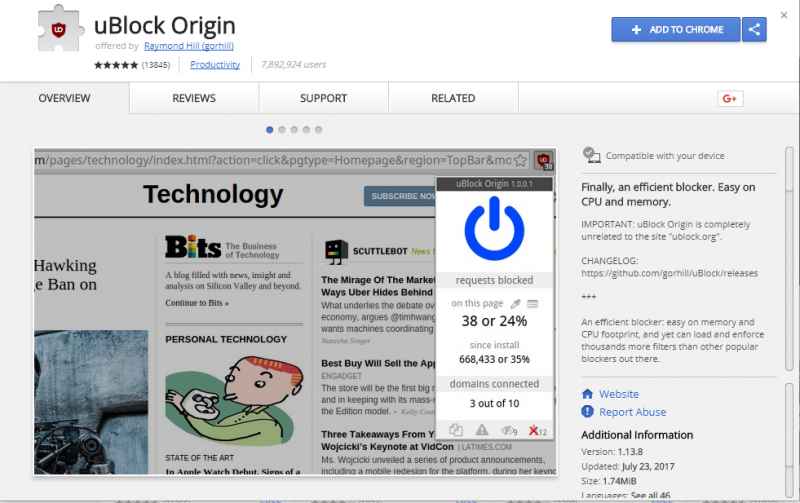The width and height of the screenshot is (800, 503).
Task: Click the '3 out of 10' domains value
Action: pos(494,404)
